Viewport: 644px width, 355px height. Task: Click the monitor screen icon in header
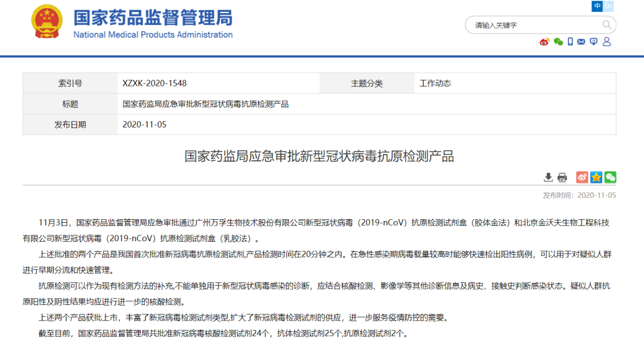[593, 42]
